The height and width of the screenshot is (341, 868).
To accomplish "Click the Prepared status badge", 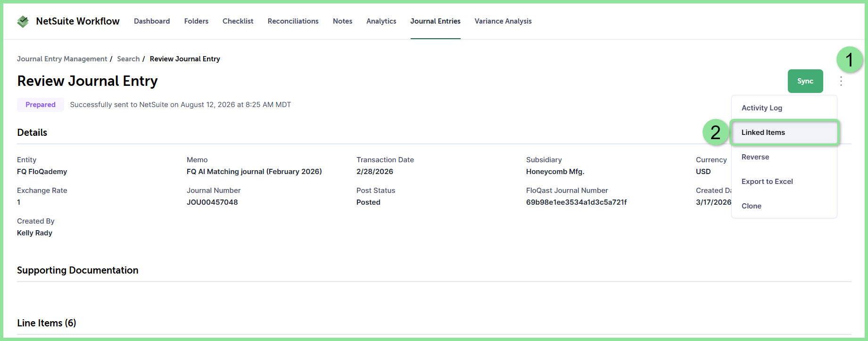I will click(x=41, y=105).
